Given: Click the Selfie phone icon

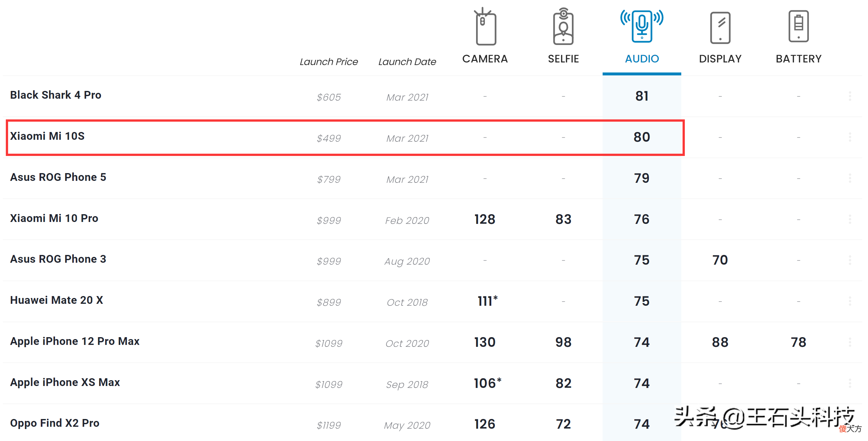Looking at the screenshot, I should 563,26.
